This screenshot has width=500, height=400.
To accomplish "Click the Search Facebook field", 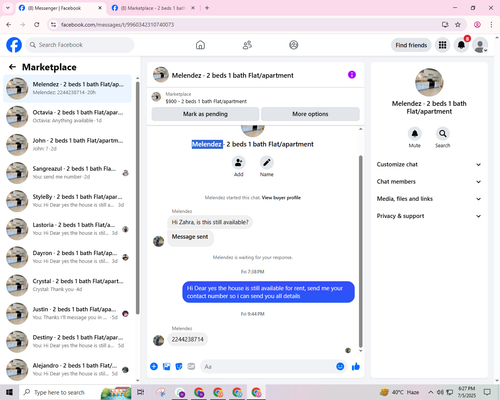I will (x=80, y=45).
